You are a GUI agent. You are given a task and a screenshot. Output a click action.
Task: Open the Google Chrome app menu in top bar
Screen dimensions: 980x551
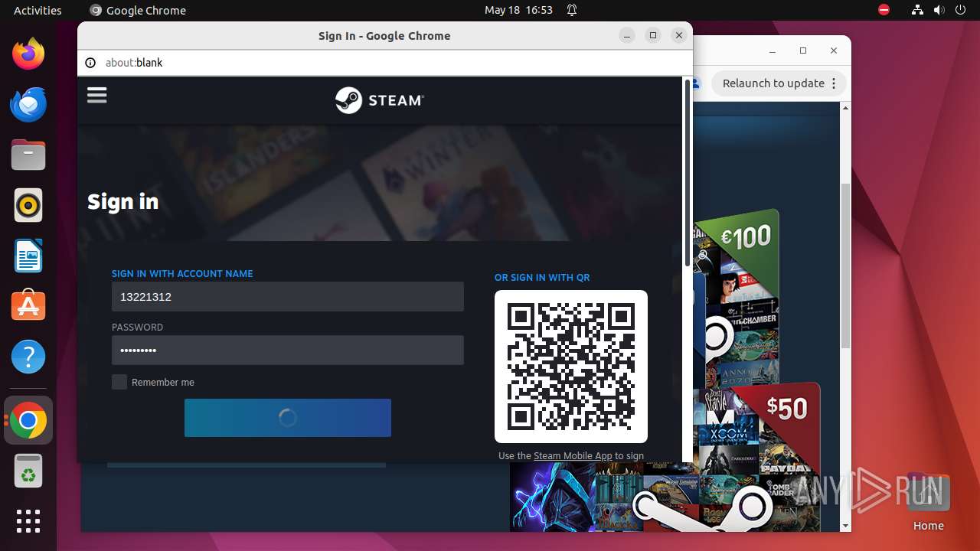pos(138,10)
